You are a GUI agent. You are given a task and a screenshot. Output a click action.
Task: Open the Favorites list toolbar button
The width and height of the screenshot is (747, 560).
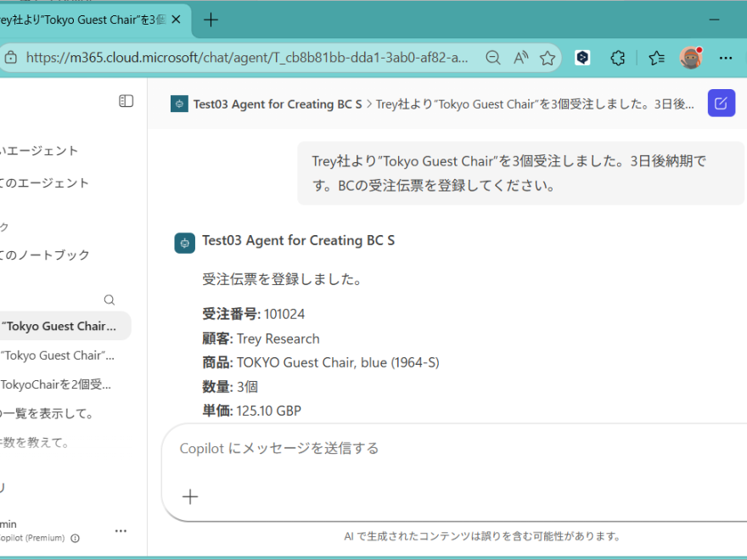click(x=655, y=58)
